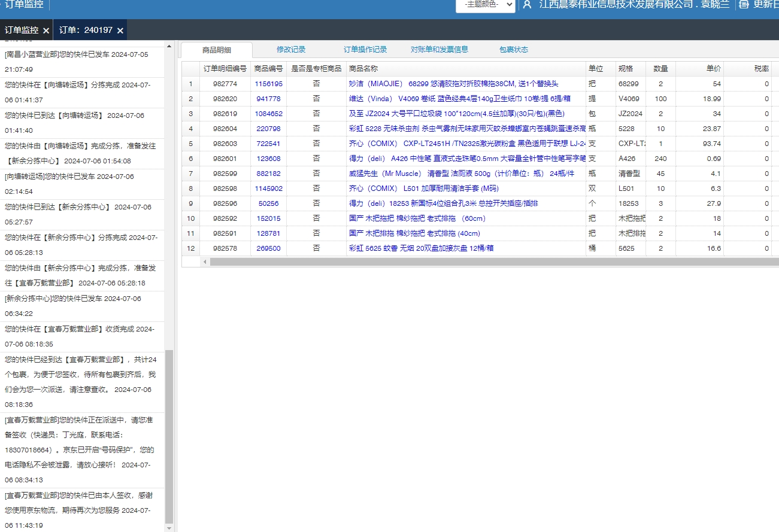Open the 主题颜色 theme dropdown
Screen dimensions: 779x532
[485, 5]
